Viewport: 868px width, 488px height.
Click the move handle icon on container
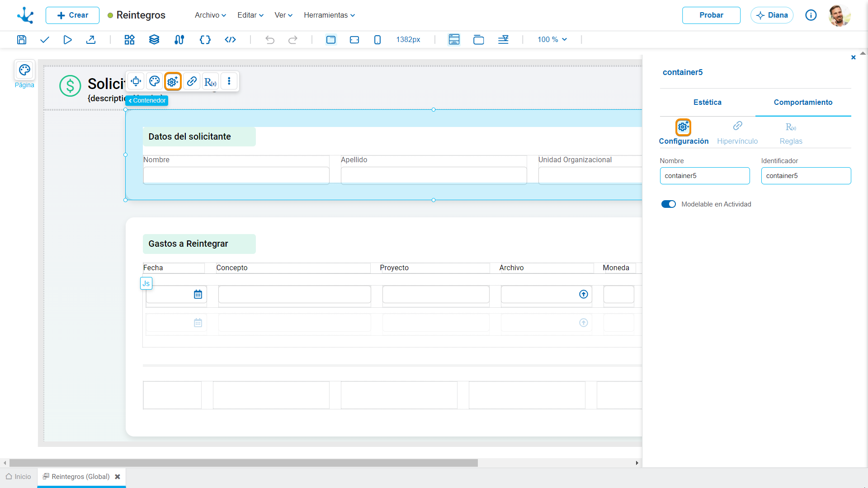[136, 81]
